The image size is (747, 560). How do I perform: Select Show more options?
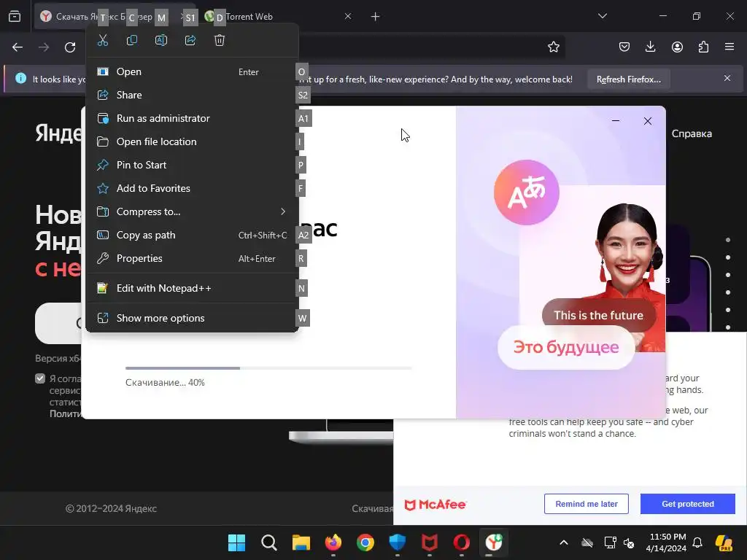[x=192, y=318]
